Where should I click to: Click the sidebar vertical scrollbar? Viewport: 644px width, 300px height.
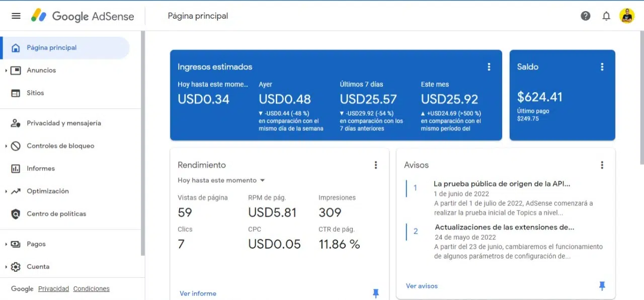[x=143, y=143]
